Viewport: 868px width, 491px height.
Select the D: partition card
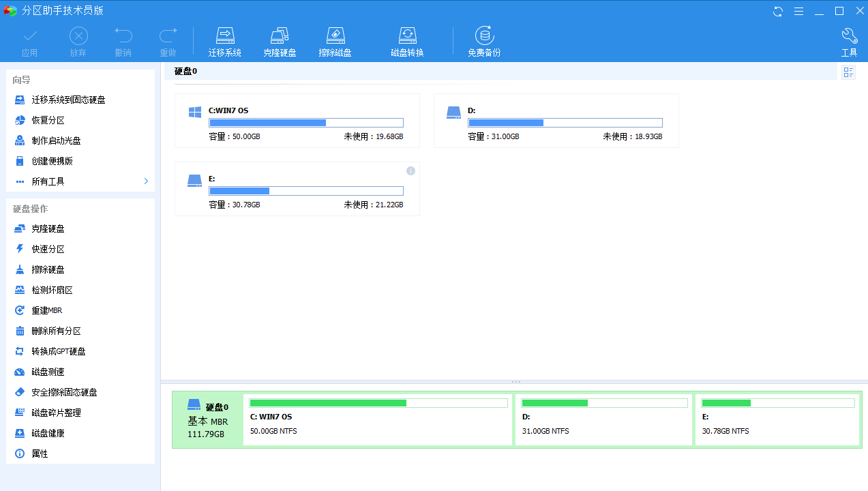click(556, 121)
